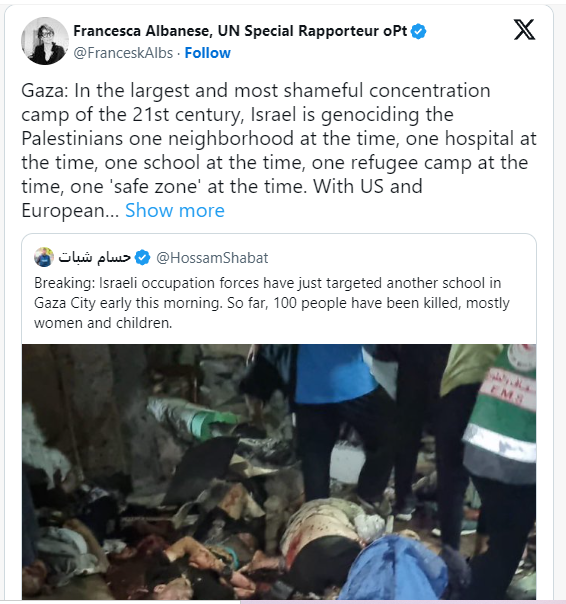Open verified badge next to حسام شبات

tap(143, 258)
